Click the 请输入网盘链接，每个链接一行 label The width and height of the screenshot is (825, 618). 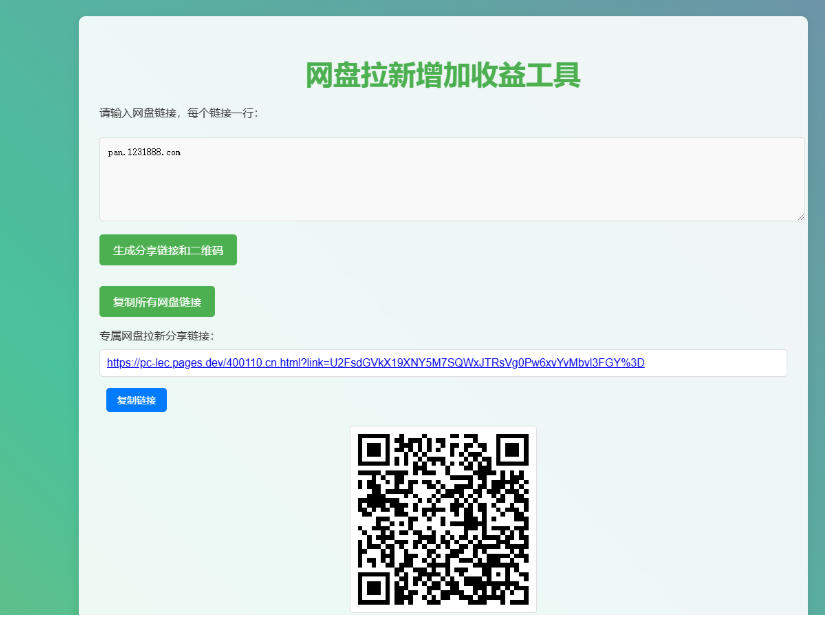tap(179, 113)
